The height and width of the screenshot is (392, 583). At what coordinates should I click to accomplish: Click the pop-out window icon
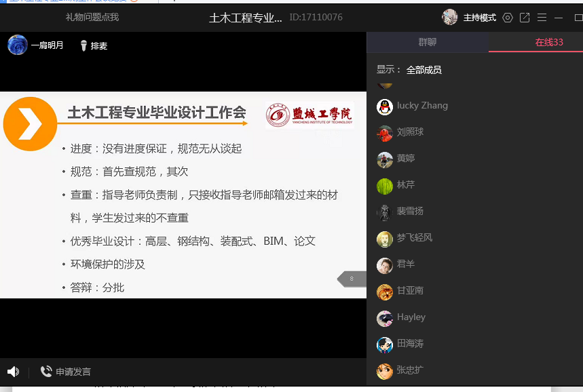pos(525,18)
